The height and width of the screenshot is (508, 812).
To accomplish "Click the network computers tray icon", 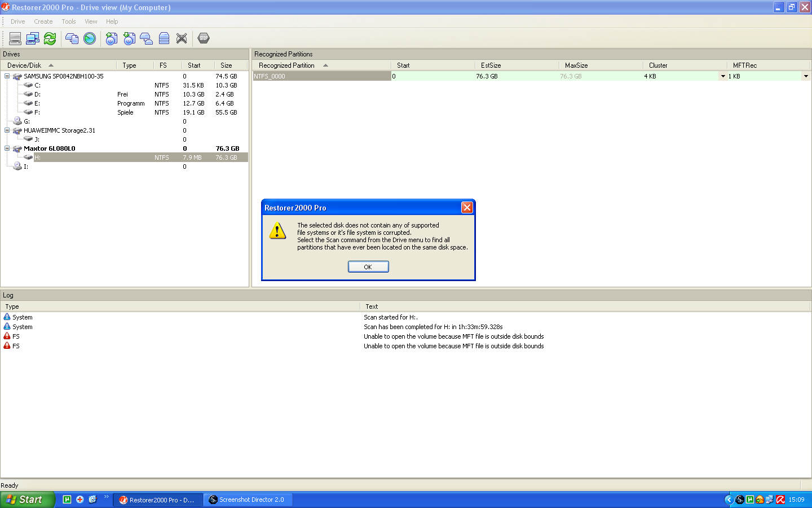I will (770, 500).
